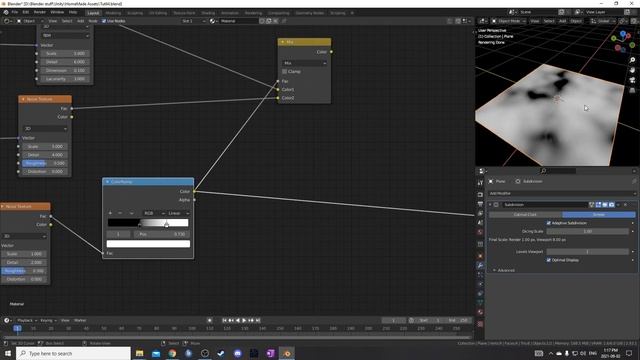Screen dimensions: 640x360
Task: Open Steam from the taskbar
Action: coord(221,353)
